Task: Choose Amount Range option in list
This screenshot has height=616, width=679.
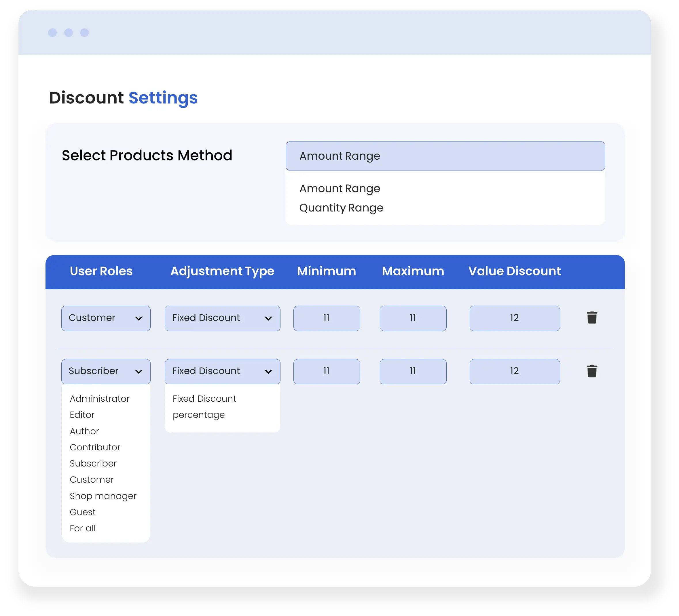Action: click(339, 188)
